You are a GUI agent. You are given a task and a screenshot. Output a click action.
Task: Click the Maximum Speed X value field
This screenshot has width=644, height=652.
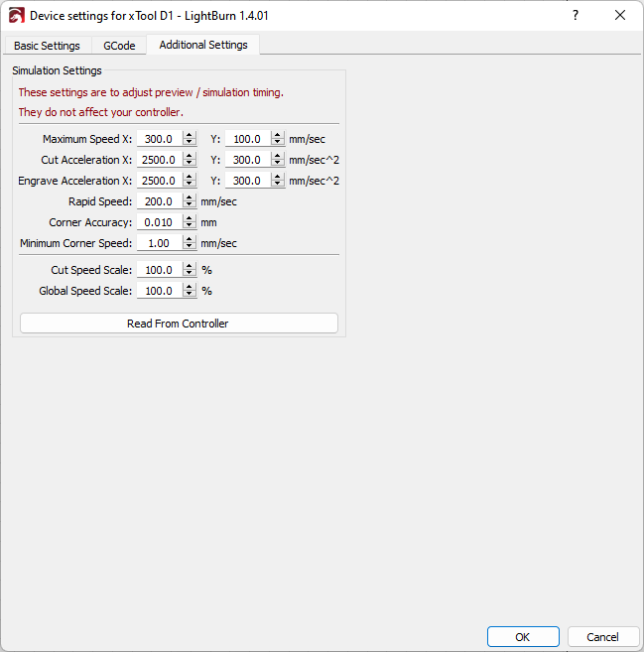160,139
